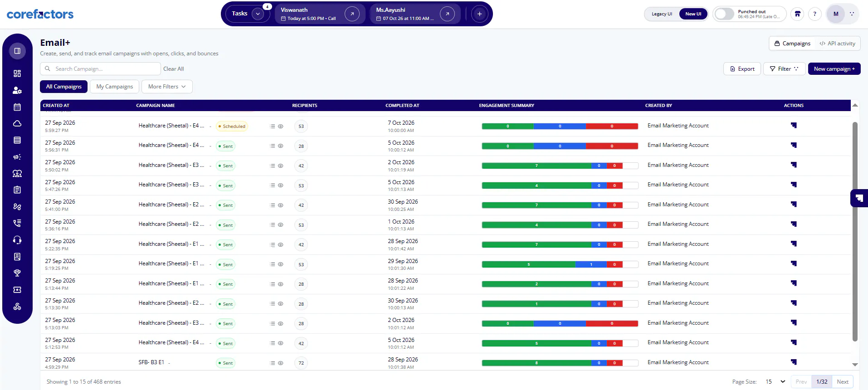Open the trophy icon in sidebar

pyautogui.click(x=17, y=273)
